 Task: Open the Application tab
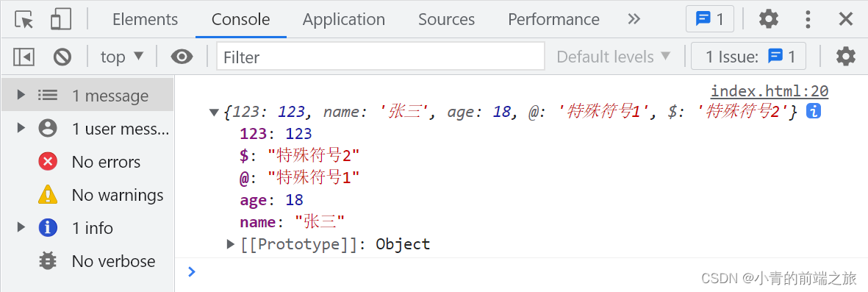[344, 19]
